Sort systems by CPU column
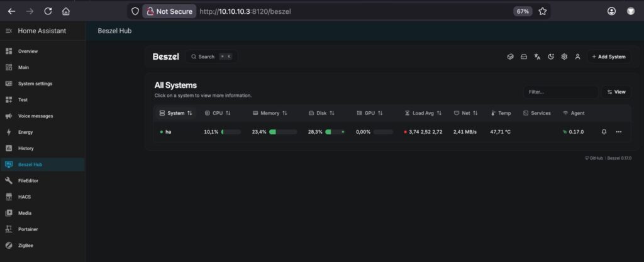This screenshot has height=262, width=644. click(218, 113)
